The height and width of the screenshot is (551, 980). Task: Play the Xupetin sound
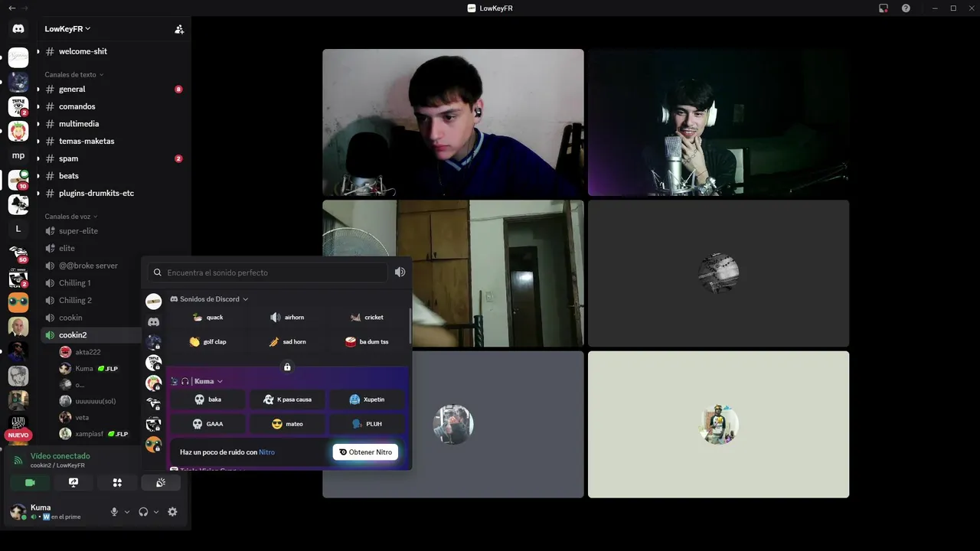point(367,399)
